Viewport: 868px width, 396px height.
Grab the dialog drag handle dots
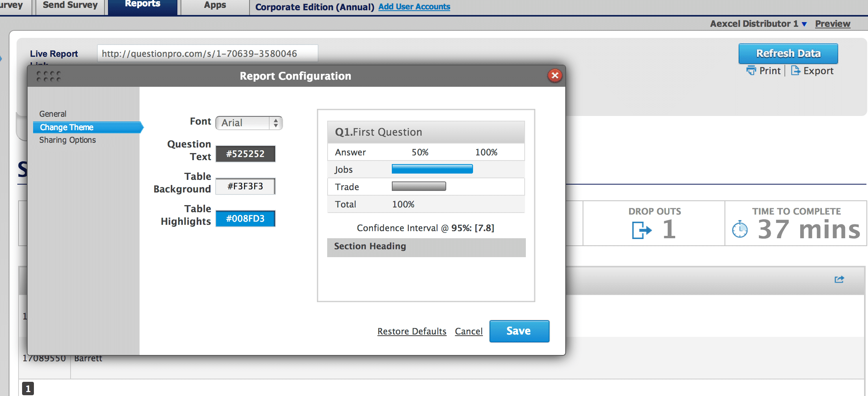tap(48, 76)
